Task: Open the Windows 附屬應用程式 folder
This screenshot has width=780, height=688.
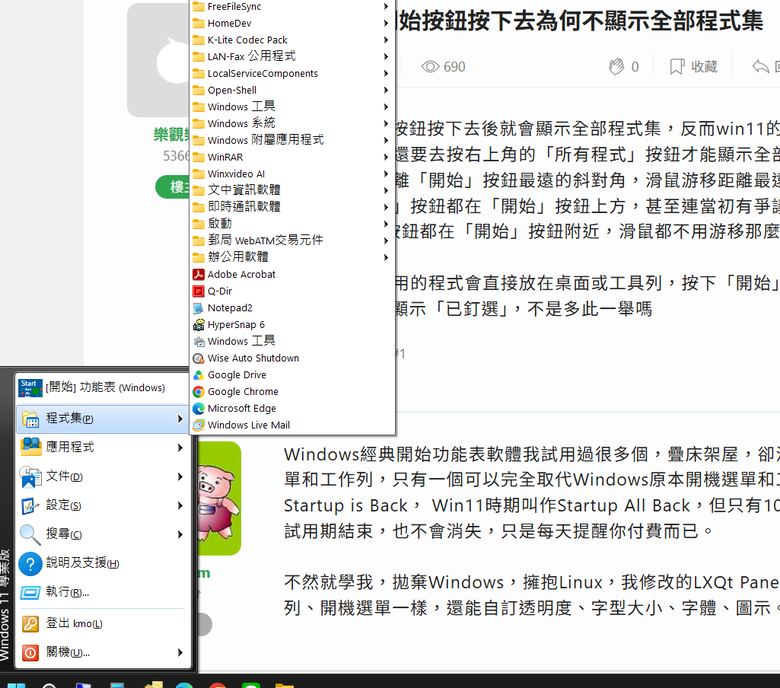Action: 292,140
